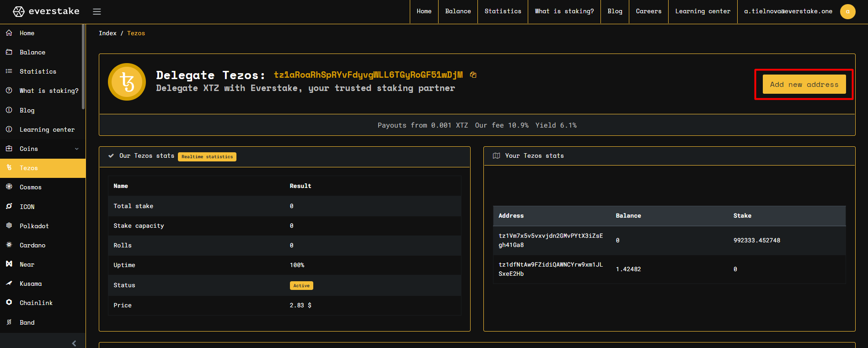Click the Tezos breadcrumb
The width and height of the screenshot is (868, 348).
pos(136,33)
